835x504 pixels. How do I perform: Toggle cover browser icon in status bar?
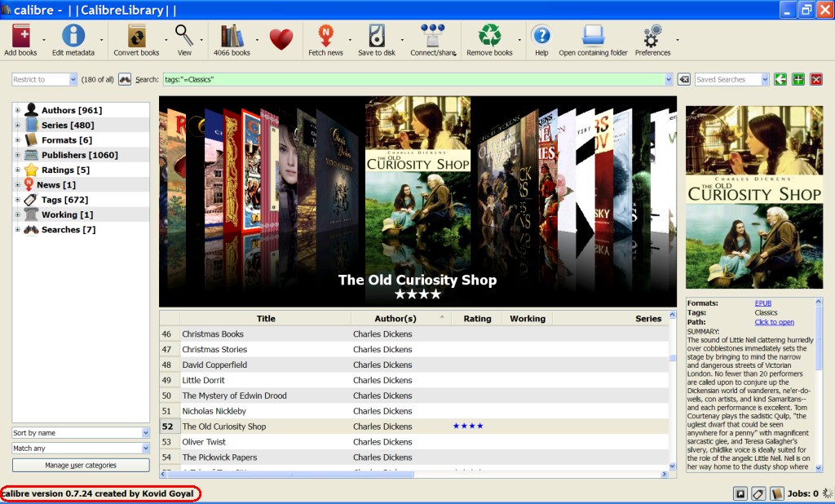point(740,494)
